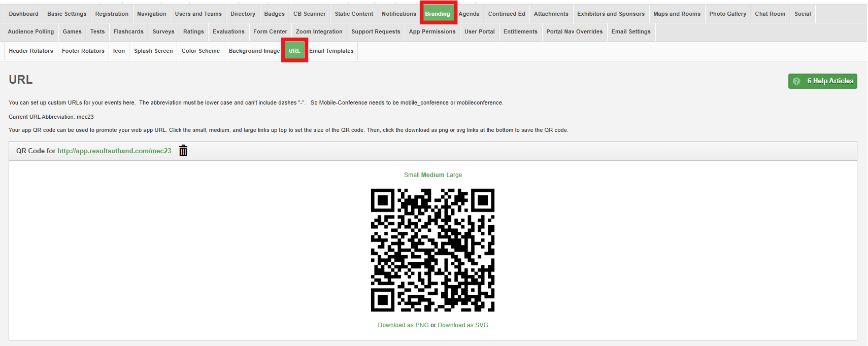Open the Splash Screen tab
Image resolution: width=868 pixels, height=346 pixels.
(153, 51)
